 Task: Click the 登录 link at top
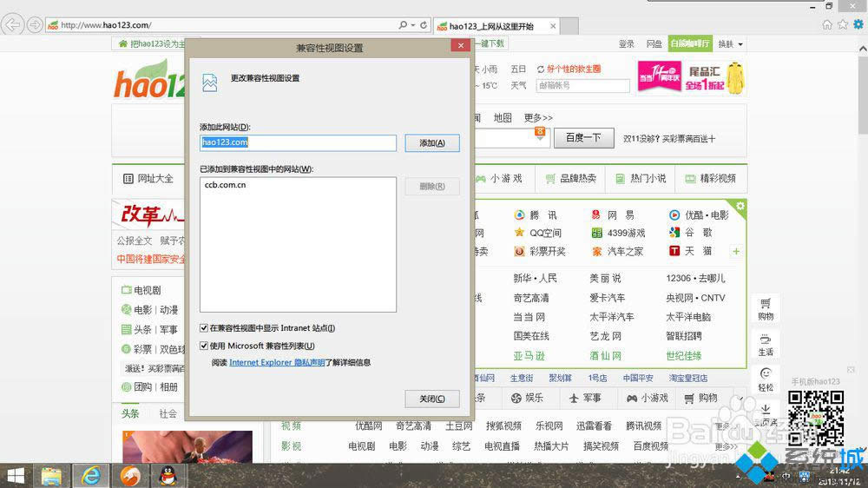pyautogui.click(x=626, y=43)
